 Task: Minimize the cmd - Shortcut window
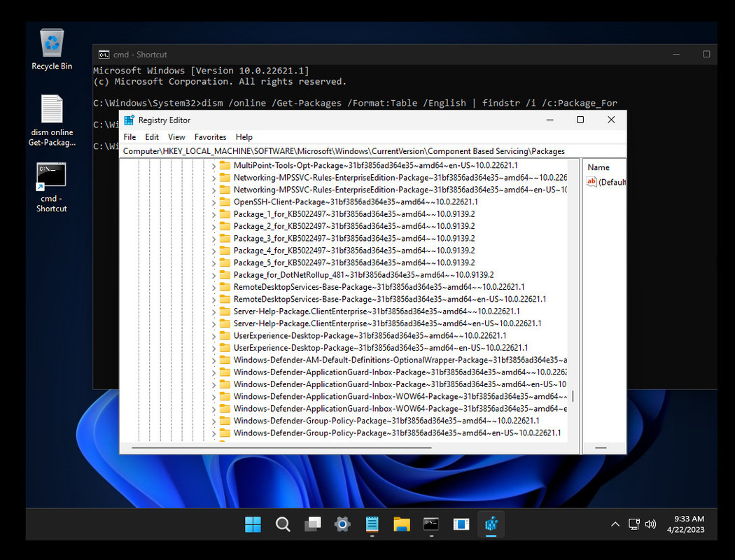point(676,55)
